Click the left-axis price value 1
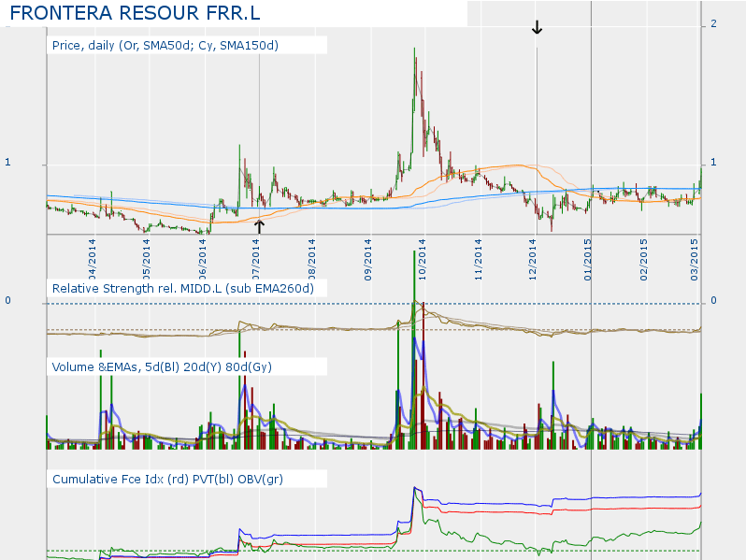The height and width of the screenshot is (560, 746). click(7, 163)
